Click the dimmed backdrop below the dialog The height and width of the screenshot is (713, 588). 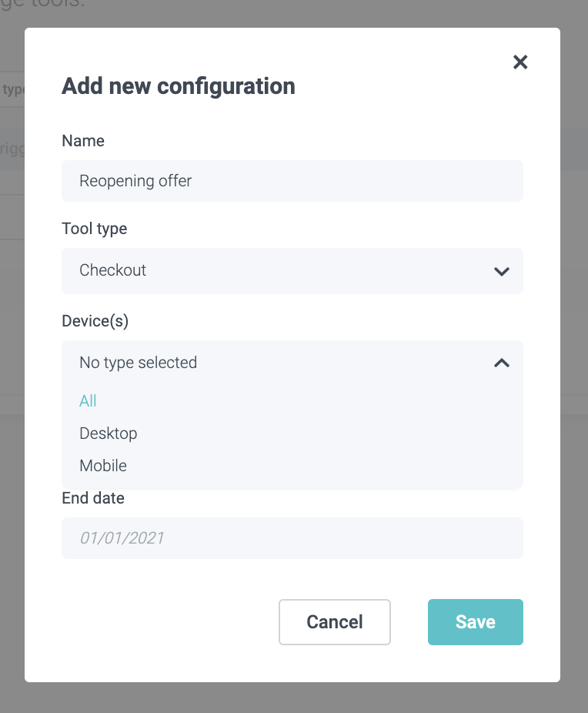click(292, 698)
